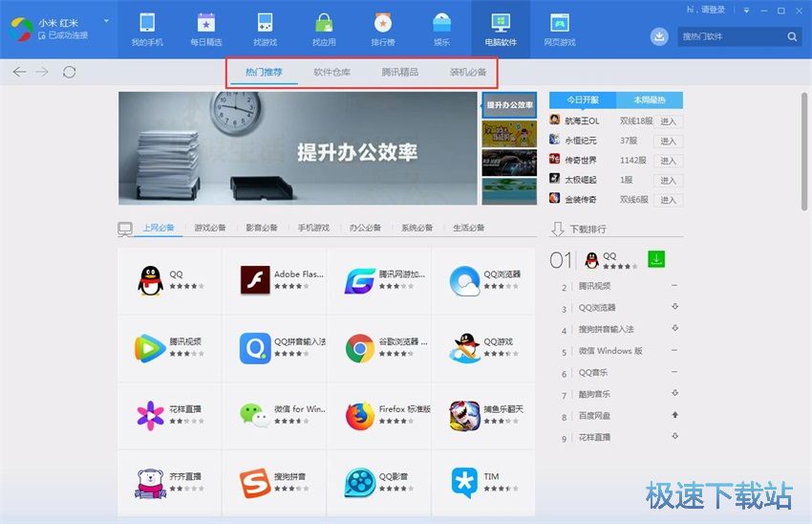Open the QQ penguin app tile

(x=170, y=280)
